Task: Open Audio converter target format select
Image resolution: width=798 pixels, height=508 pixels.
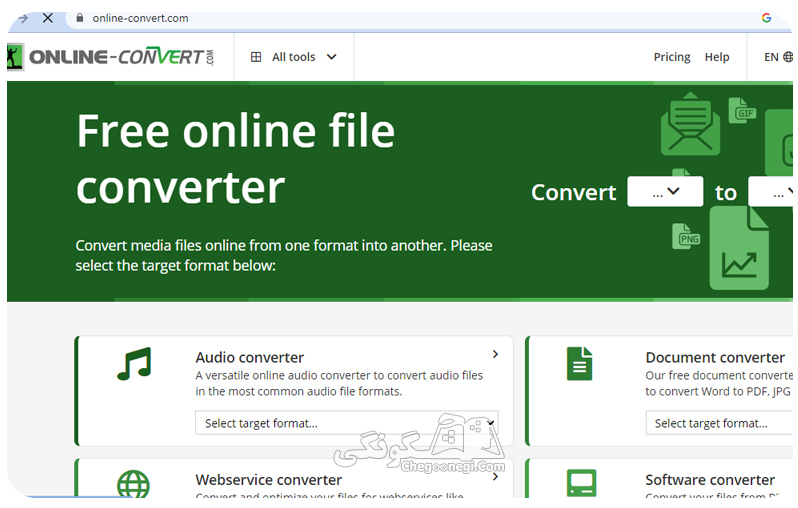Action: (347, 423)
